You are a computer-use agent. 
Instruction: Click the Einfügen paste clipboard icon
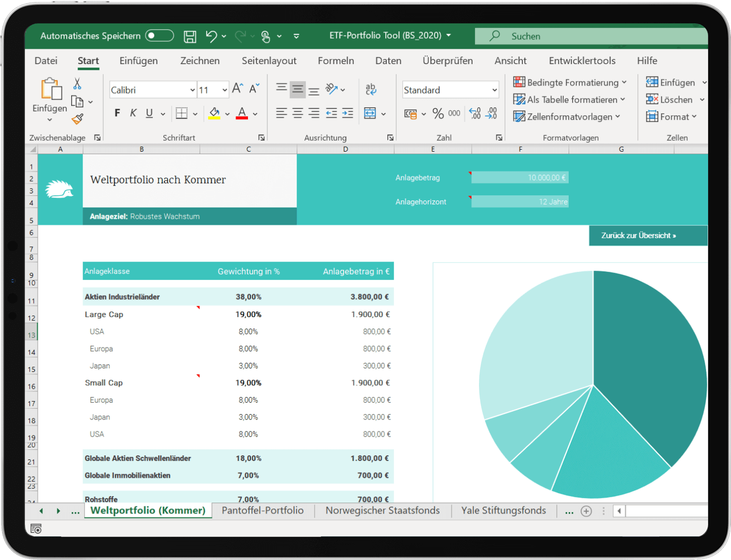coord(51,89)
